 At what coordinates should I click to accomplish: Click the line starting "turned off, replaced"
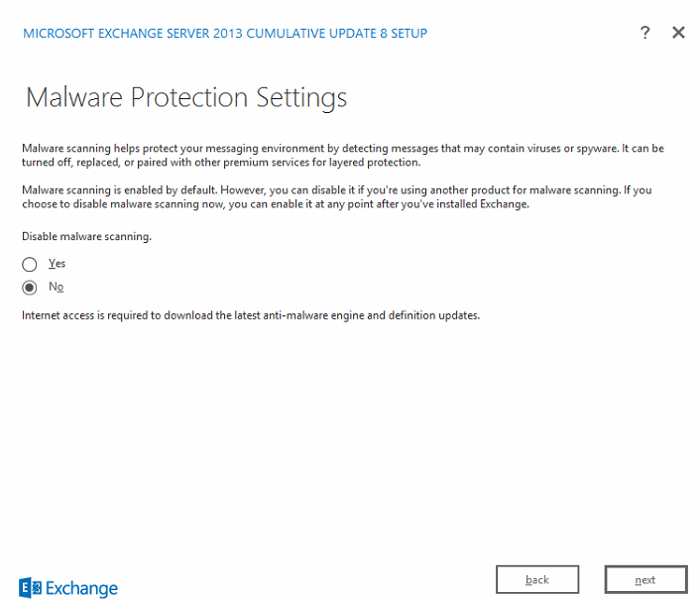[221, 162]
